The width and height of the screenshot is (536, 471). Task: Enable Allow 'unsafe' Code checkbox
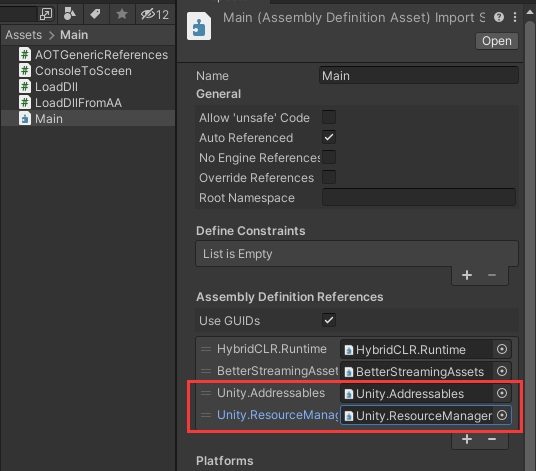pyautogui.click(x=329, y=117)
